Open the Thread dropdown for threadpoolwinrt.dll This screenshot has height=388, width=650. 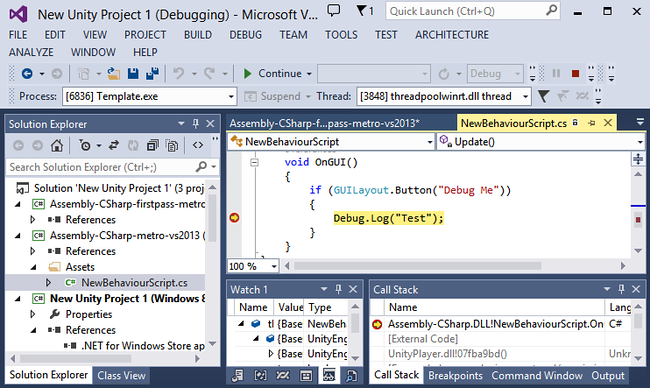click(x=444, y=97)
